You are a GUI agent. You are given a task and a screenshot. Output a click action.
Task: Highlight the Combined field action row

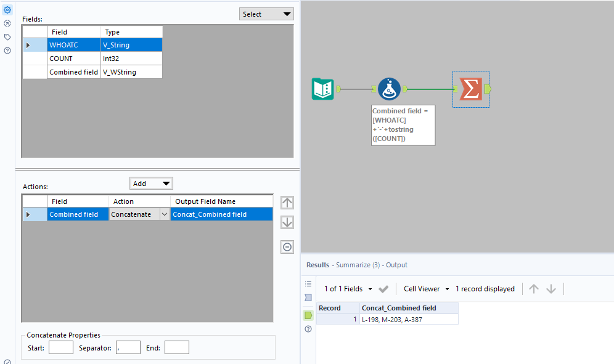point(77,214)
